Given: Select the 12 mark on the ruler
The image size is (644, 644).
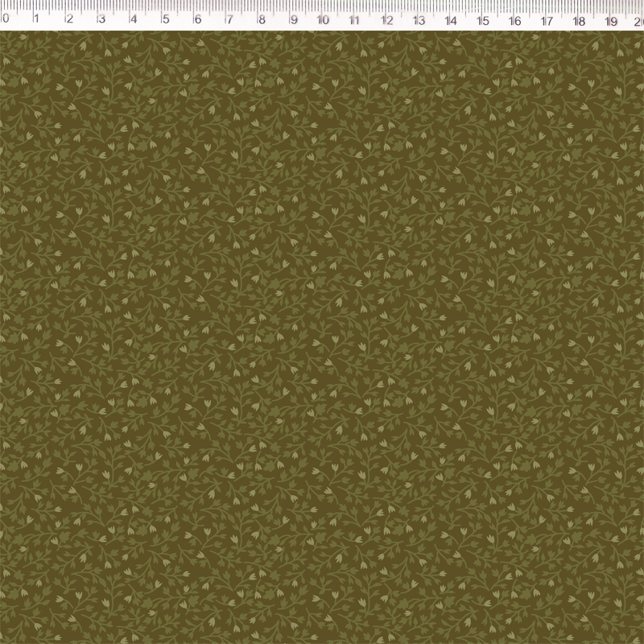Looking at the screenshot, I should pos(387,17).
